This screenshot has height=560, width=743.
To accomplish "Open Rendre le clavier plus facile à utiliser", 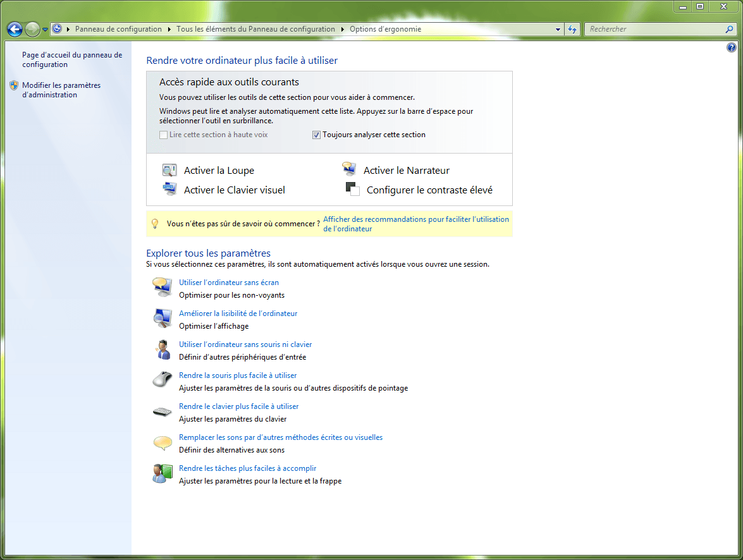I will (239, 406).
